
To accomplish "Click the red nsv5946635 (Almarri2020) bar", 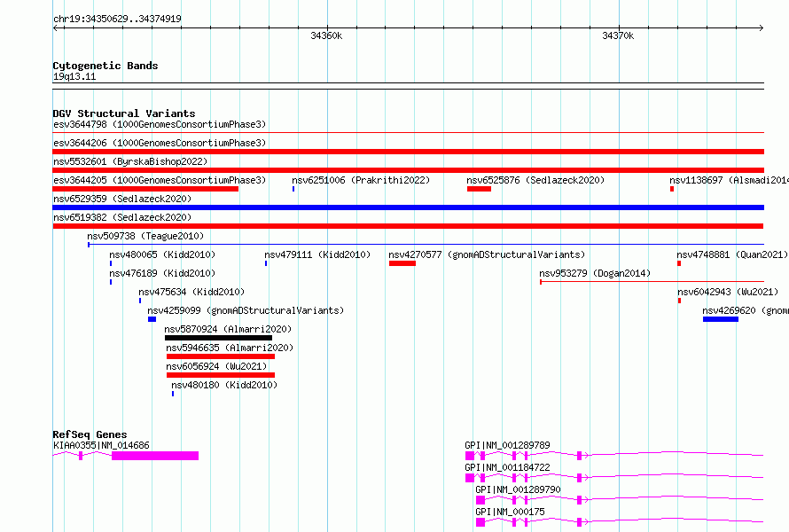I will point(221,356).
